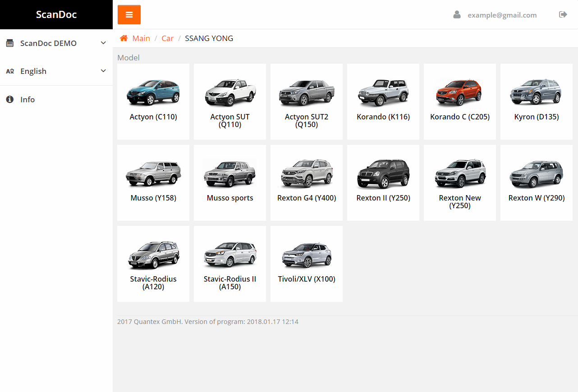The image size is (578, 392).
Task: Select the blue Actyon (C110) car image
Action: [x=153, y=92]
